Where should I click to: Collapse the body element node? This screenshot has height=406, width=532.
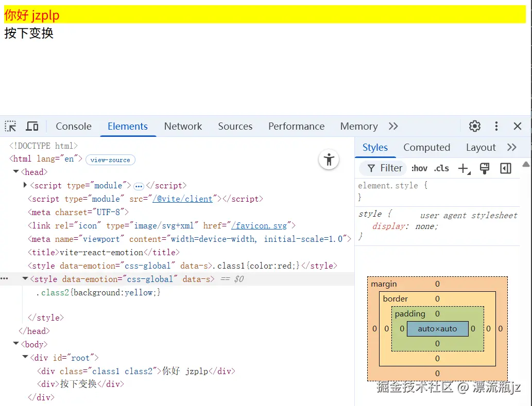click(x=16, y=344)
